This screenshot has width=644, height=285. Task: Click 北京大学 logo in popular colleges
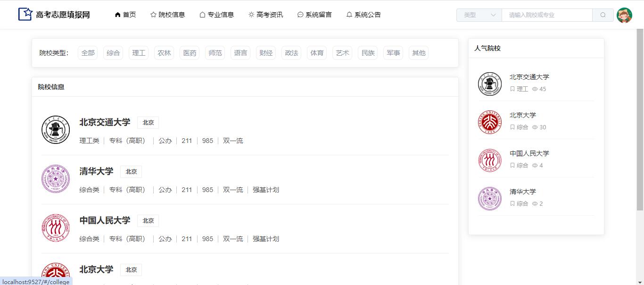point(490,122)
